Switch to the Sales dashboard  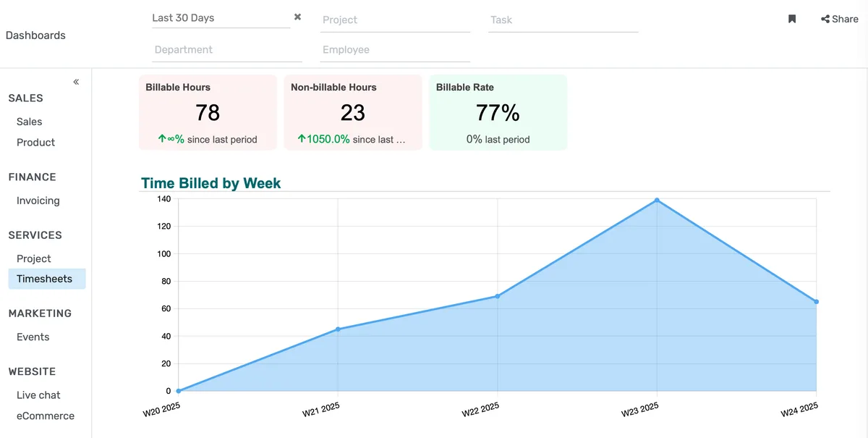tap(29, 122)
